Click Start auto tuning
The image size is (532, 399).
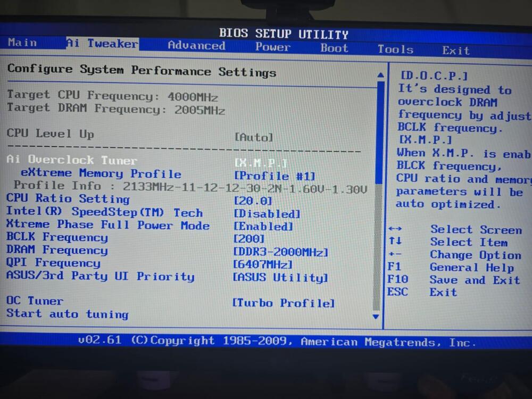[x=68, y=314]
